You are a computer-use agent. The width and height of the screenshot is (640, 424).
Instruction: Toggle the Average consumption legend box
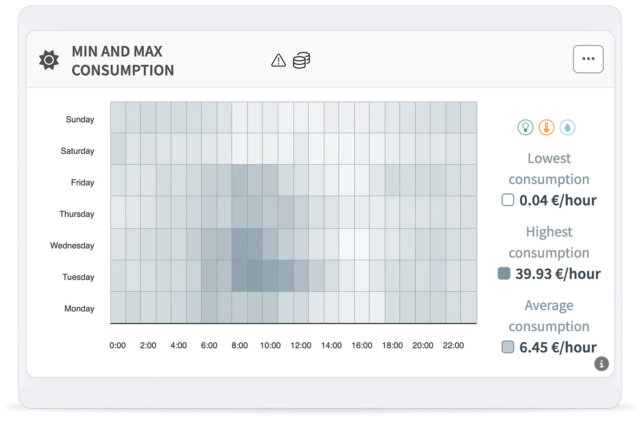coord(508,347)
